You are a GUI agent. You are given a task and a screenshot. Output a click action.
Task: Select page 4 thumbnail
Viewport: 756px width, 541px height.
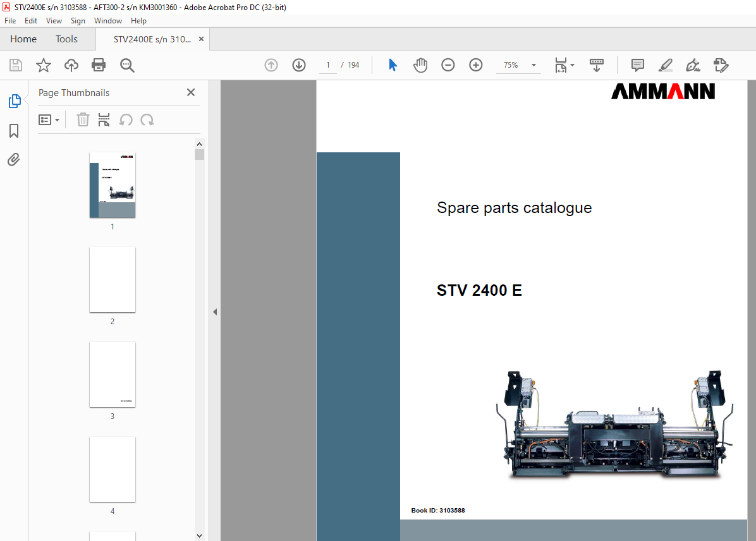click(113, 469)
